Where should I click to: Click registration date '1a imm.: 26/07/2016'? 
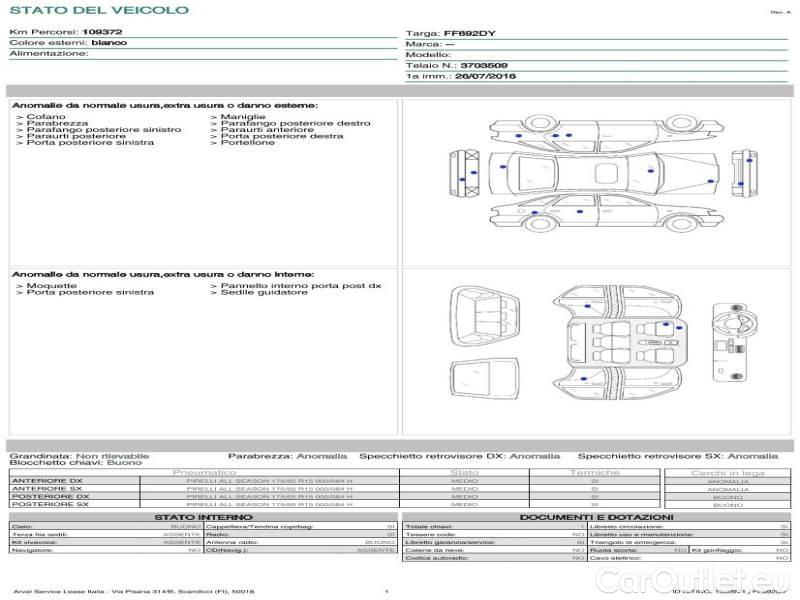coord(461,77)
